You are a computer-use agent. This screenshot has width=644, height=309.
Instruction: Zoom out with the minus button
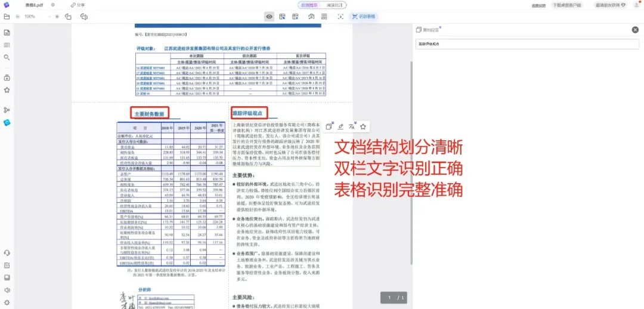pos(18,17)
